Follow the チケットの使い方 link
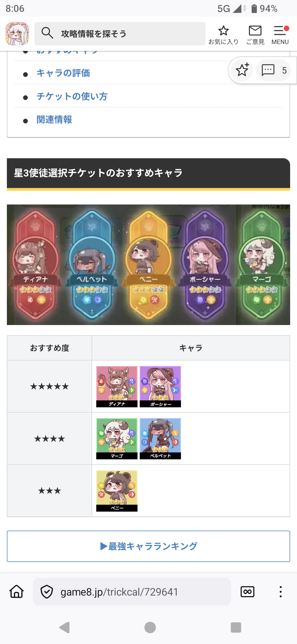Image resolution: width=297 pixels, height=644 pixels. pyautogui.click(x=72, y=96)
